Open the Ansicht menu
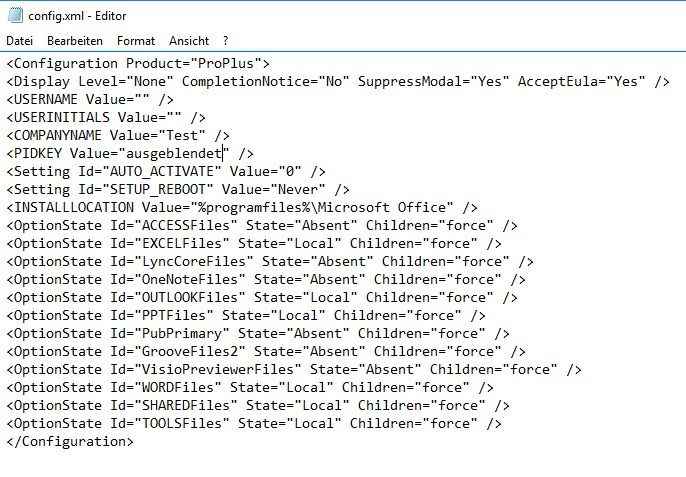 click(x=189, y=41)
